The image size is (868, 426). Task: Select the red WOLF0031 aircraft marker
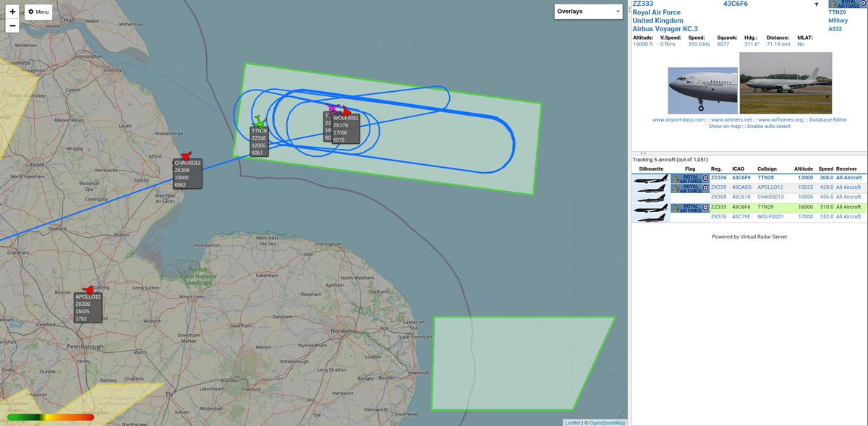[x=346, y=111]
